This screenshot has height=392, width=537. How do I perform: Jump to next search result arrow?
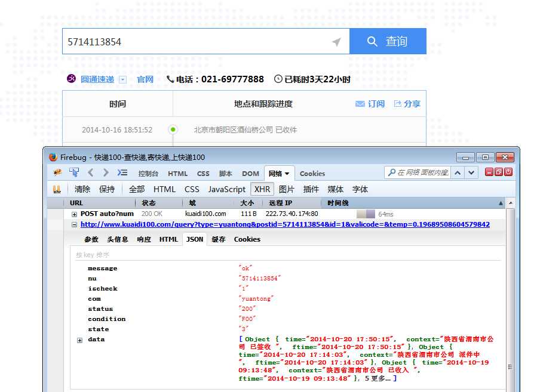[471, 173]
